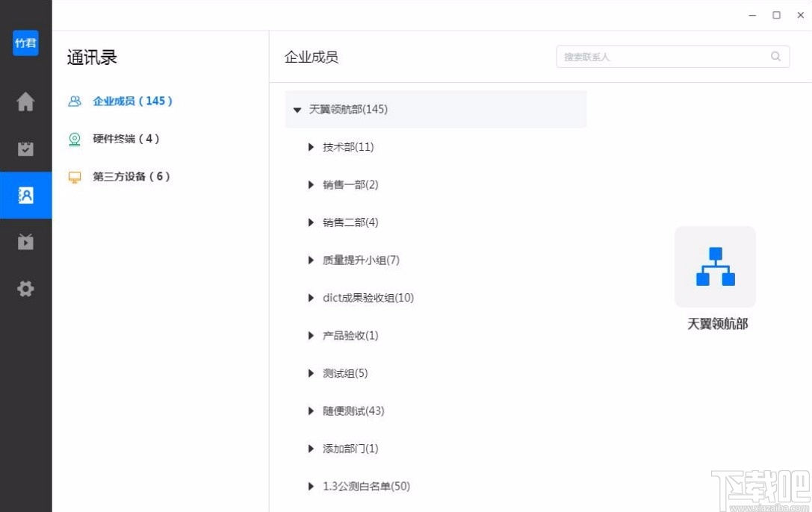This screenshot has width=812, height=512.
Task: Open the schedule calendar sidebar icon
Action: [25, 149]
